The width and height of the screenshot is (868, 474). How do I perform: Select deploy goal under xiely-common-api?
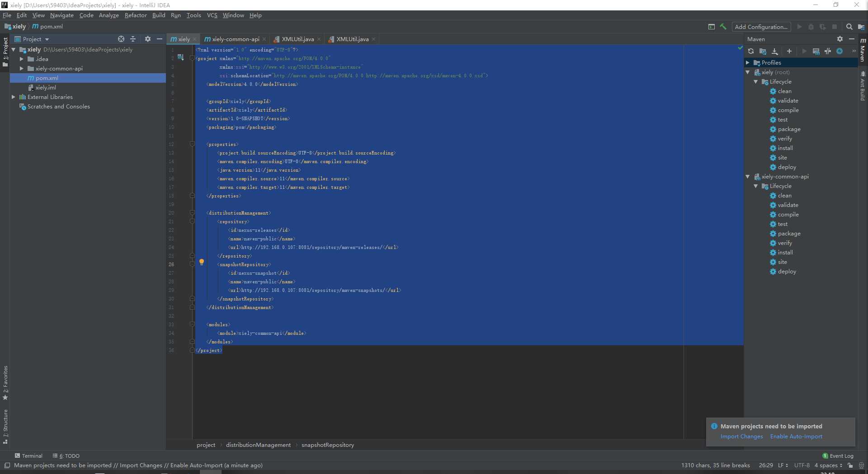point(787,271)
